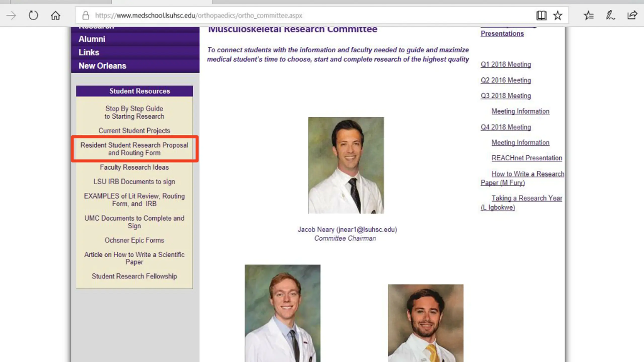Open the Q3 2018 Meeting link
Image resolution: width=644 pixels, height=362 pixels.
click(x=506, y=96)
